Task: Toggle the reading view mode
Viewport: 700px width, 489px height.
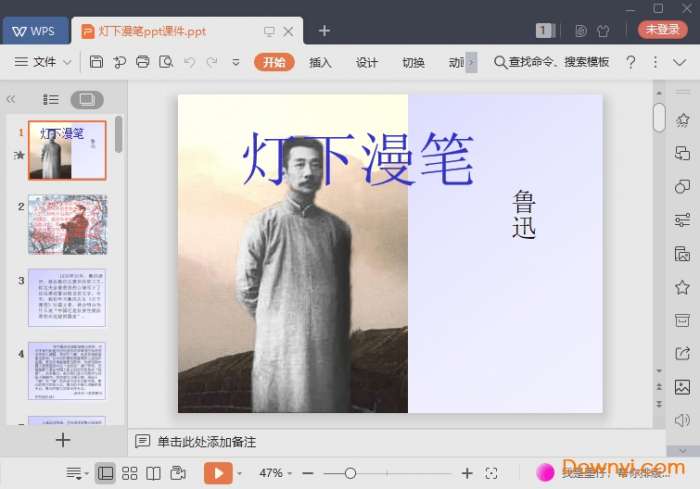Action: click(154, 473)
